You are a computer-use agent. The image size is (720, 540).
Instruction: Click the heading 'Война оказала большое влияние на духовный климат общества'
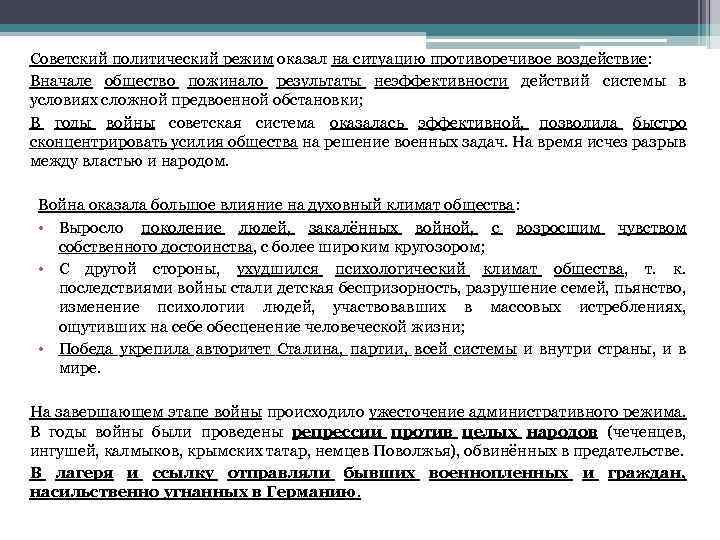(x=276, y=205)
